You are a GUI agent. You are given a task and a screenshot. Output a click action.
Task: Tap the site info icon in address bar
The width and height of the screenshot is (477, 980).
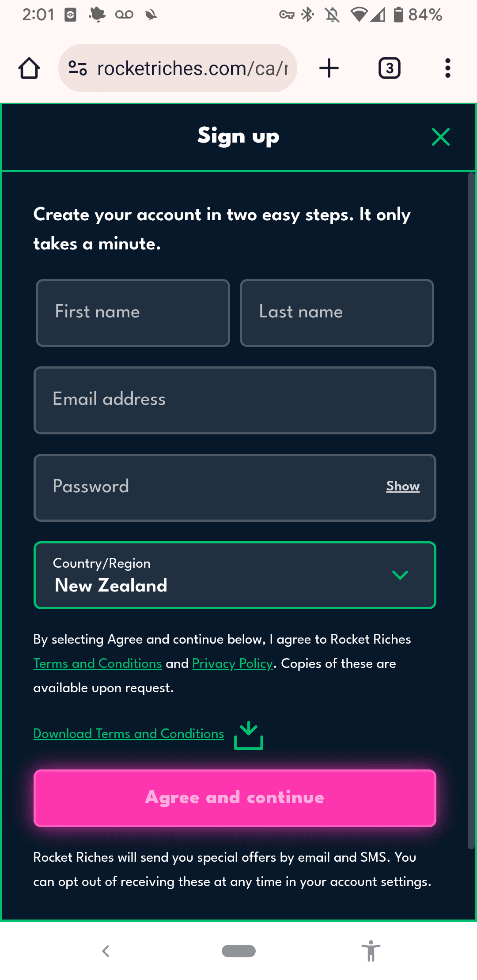(78, 68)
